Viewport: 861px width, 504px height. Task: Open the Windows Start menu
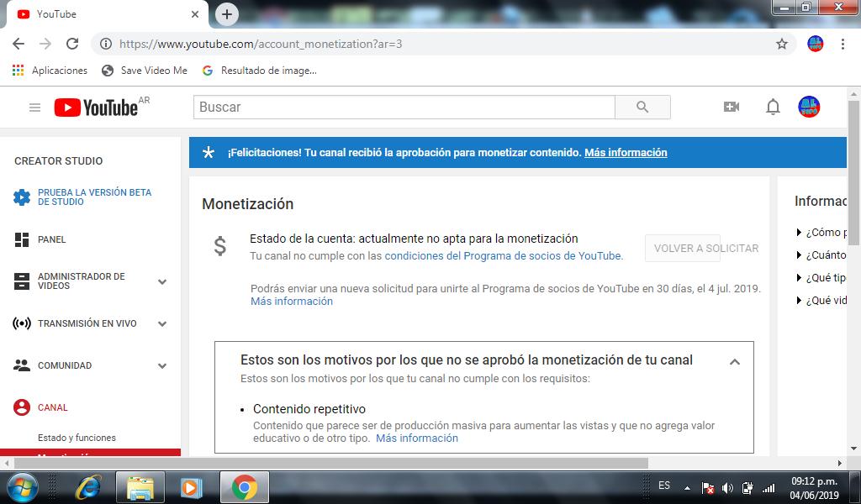(x=22, y=487)
